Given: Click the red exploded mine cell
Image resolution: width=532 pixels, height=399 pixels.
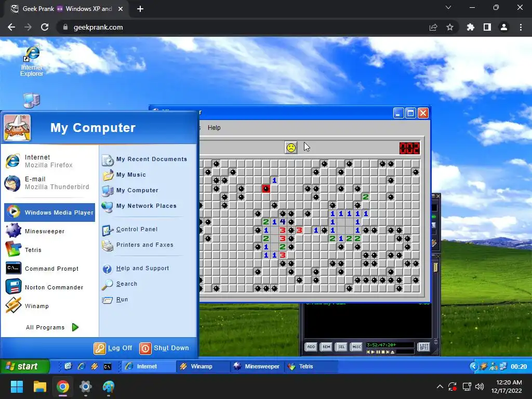Looking at the screenshot, I should click(266, 189).
